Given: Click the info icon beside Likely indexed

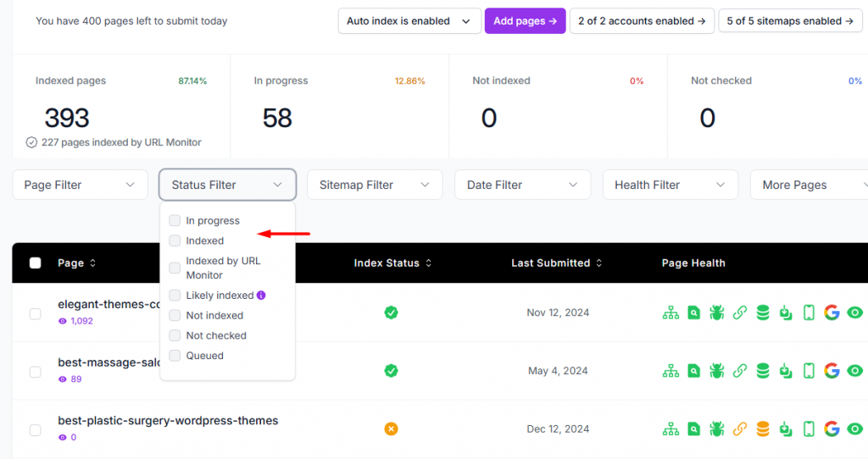Looking at the screenshot, I should coord(261,296).
